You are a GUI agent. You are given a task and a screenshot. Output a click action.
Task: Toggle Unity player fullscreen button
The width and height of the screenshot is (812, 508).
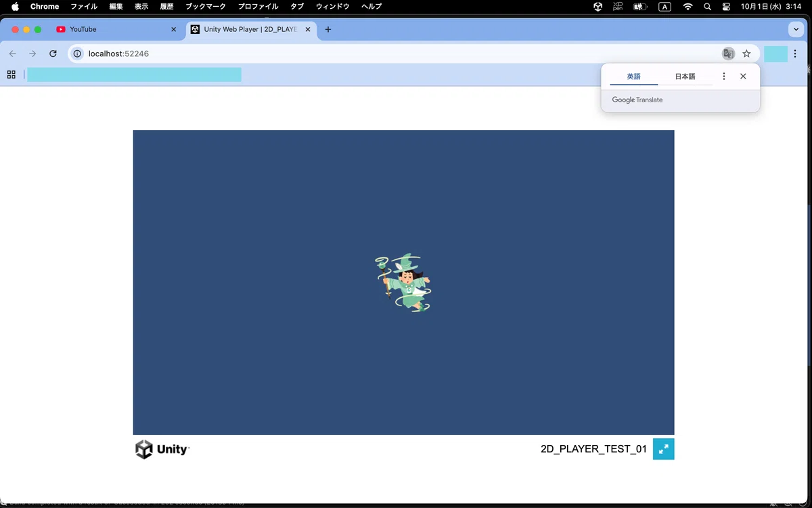tap(664, 449)
